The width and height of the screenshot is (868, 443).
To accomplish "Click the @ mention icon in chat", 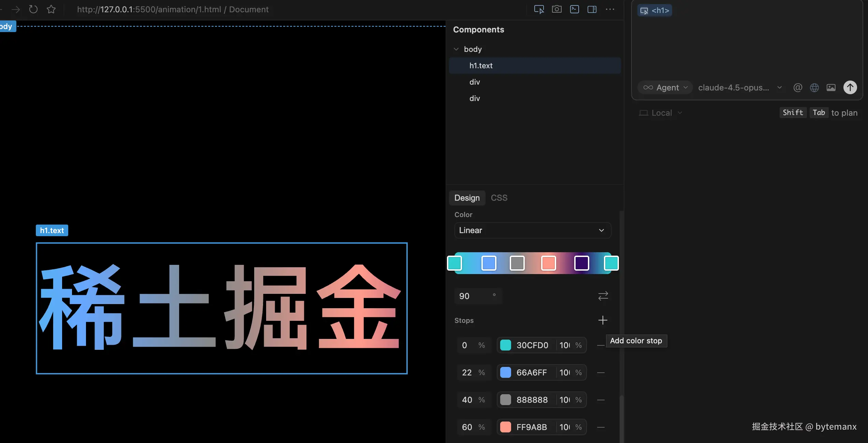I will (797, 88).
